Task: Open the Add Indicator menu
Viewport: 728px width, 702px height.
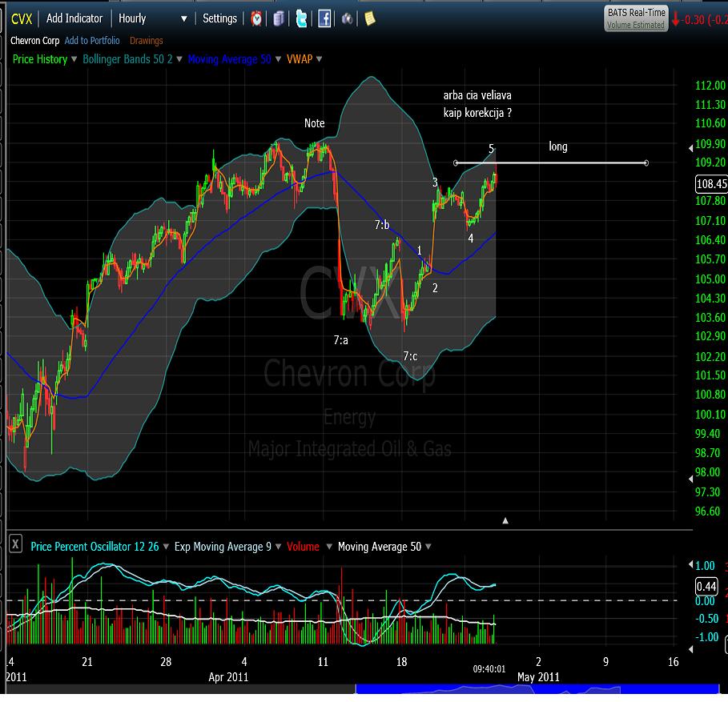Action: pyautogui.click(x=74, y=18)
